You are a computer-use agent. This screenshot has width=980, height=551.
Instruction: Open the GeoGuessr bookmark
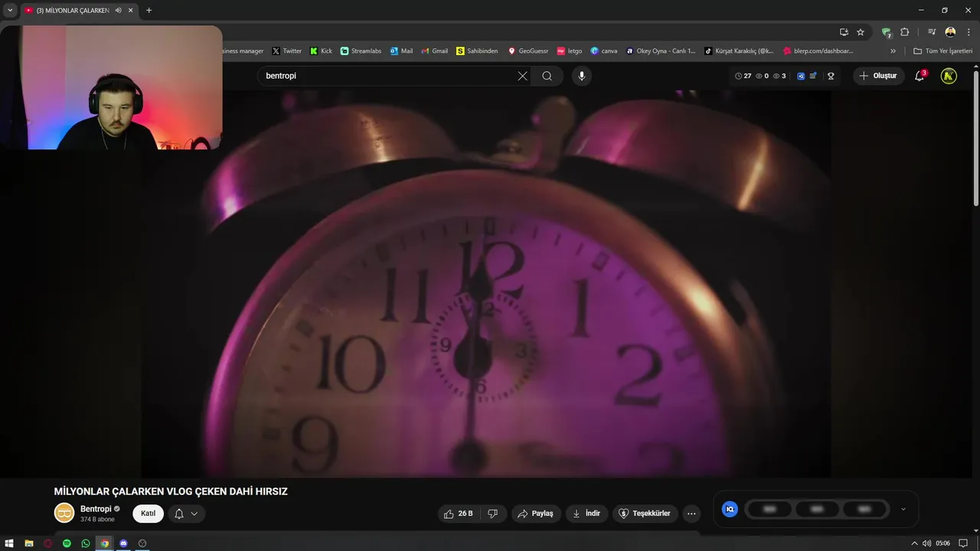coord(528,51)
